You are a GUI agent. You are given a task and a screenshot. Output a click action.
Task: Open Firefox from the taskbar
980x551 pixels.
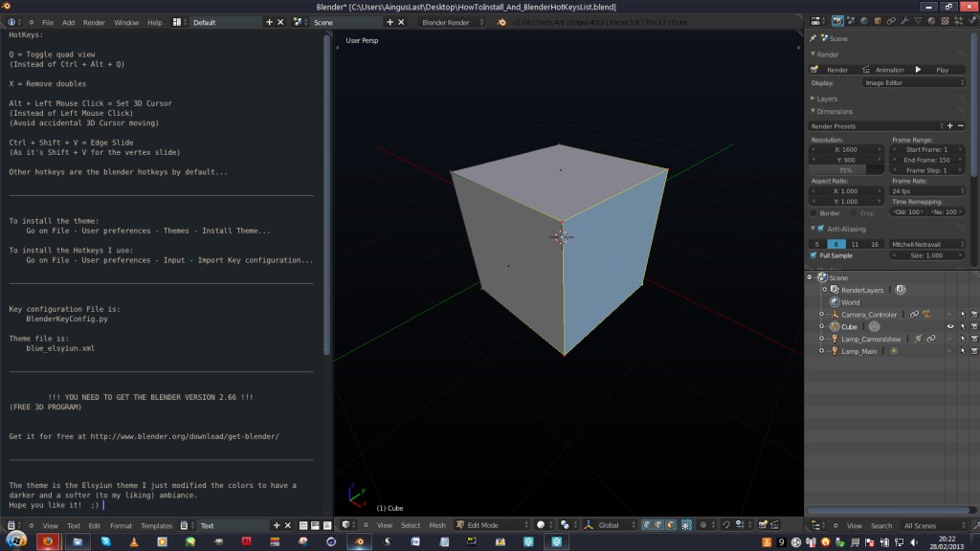tap(47, 541)
